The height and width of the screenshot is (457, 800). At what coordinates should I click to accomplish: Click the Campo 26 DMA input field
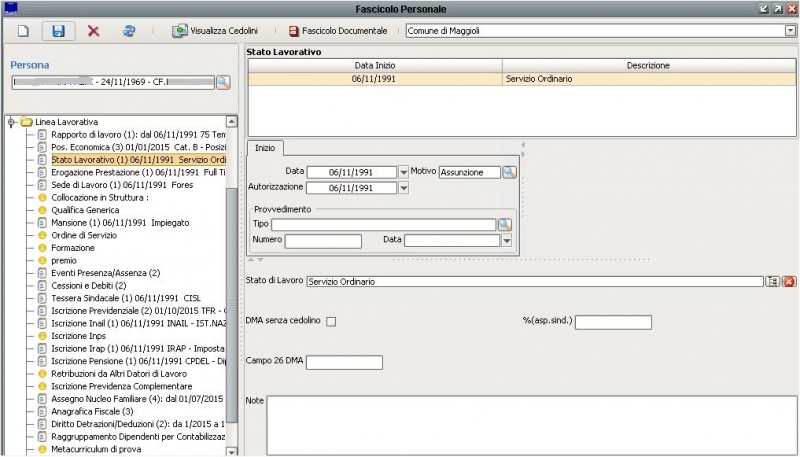click(x=344, y=362)
